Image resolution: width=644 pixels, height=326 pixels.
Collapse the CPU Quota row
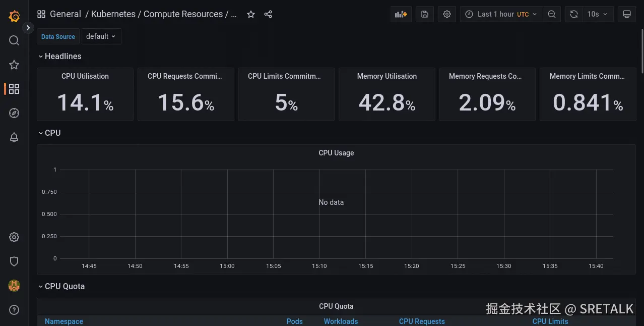(61, 286)
